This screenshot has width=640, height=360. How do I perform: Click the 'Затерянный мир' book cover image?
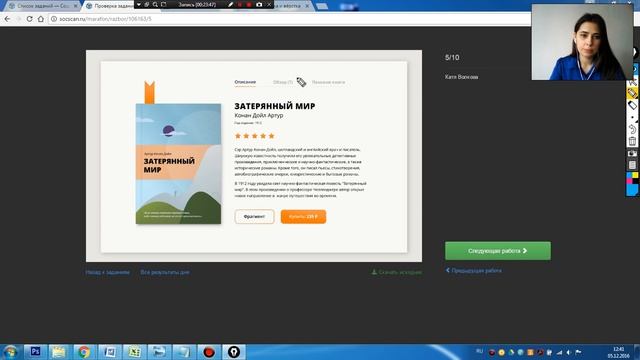tap(178, 164)
